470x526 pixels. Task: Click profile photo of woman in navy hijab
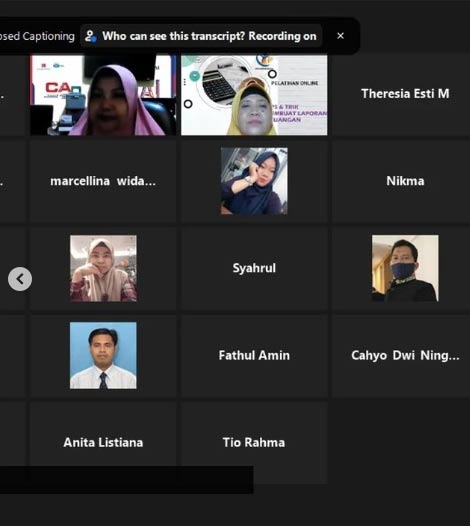pos(254,181)
